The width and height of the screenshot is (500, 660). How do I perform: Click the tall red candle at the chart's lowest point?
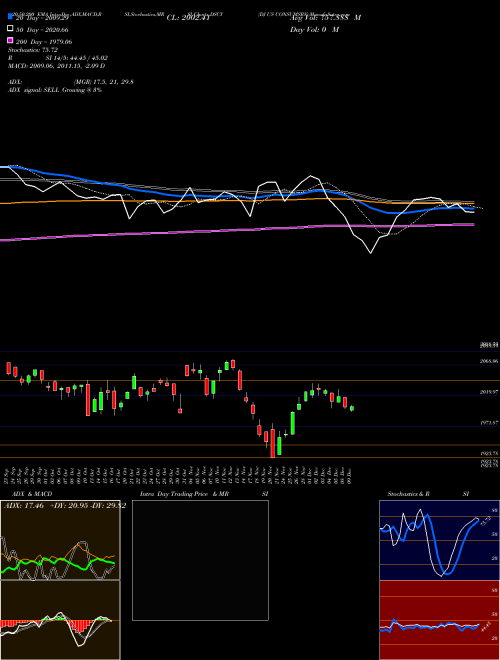[x=273, y=442]
